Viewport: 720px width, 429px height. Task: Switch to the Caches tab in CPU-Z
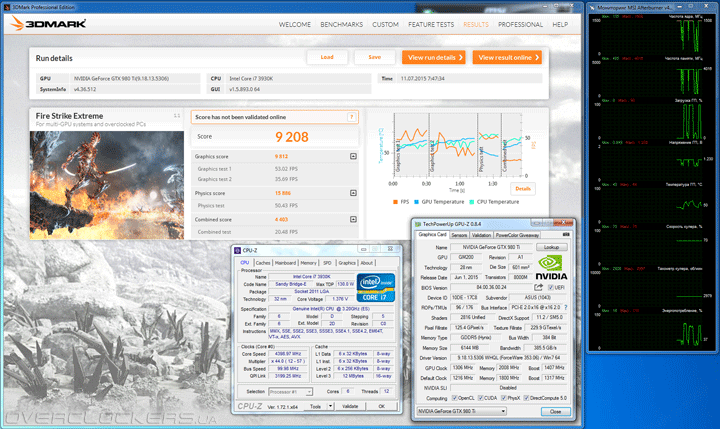pos(263,263)
